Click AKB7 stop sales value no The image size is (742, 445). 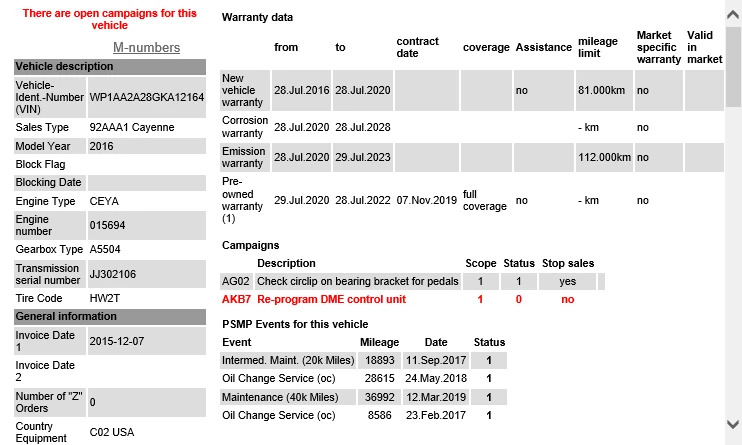(567, 299)
